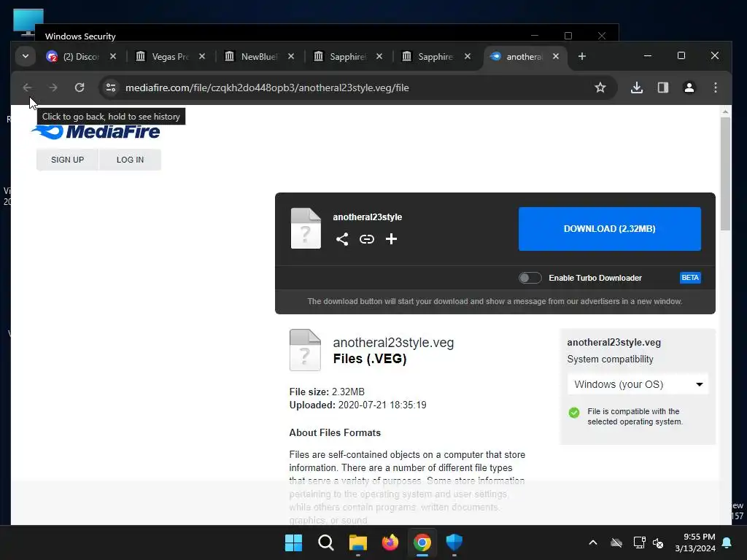Click the muted volume tray icon

pyautogui.click(x=659, y=542)
